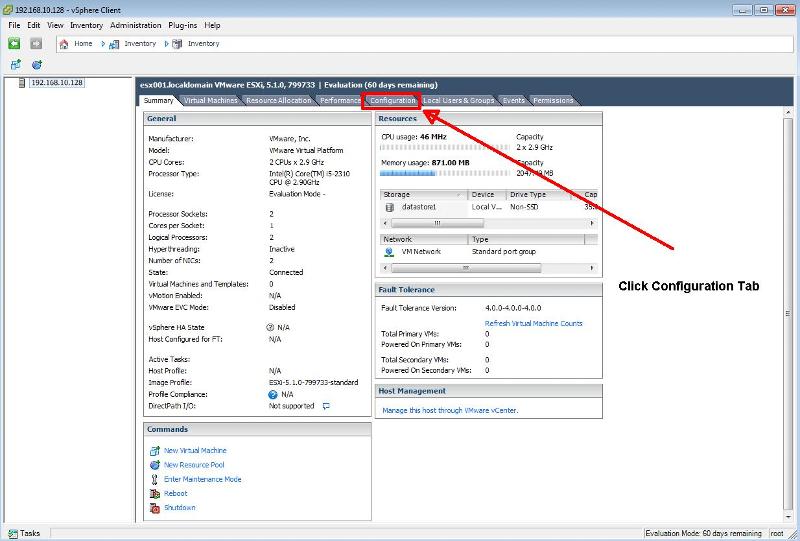This screenshot has height=541, width=800.
Task: Select the 192.168.10.128 host tree item
Action: pyautogui.click(x=57, y=83)
